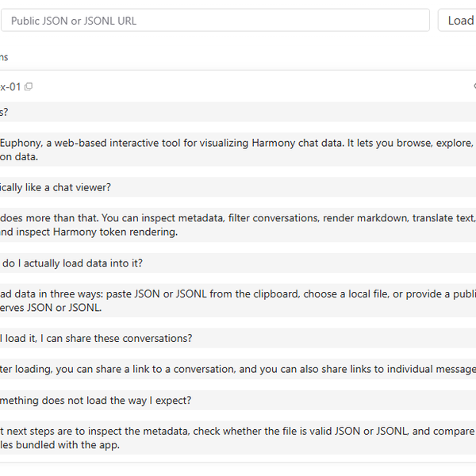Click the Load button

click(x=459, y=21)
